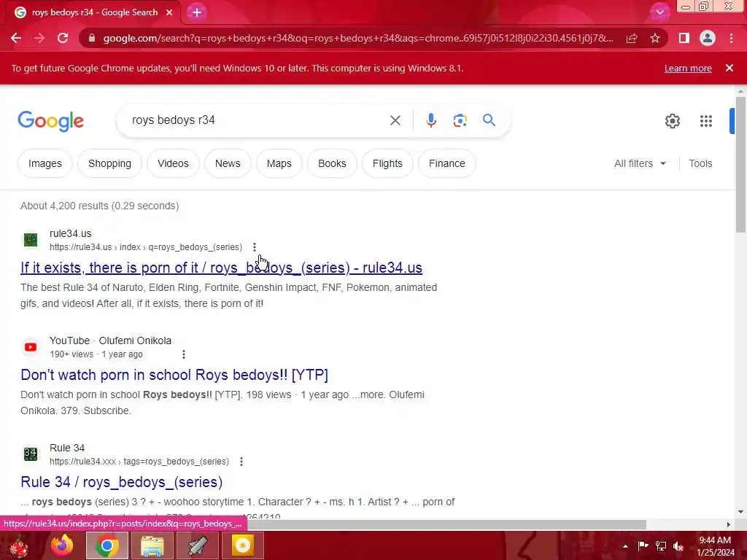Open the Chrome side panel
The width and height of the screenshot is (747, 560).
point(684,38)
